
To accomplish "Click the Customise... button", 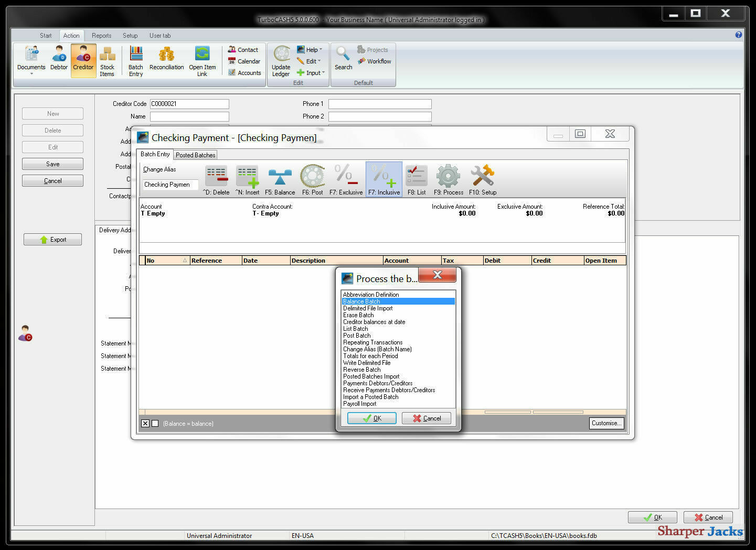I will [x=606, y=423].
